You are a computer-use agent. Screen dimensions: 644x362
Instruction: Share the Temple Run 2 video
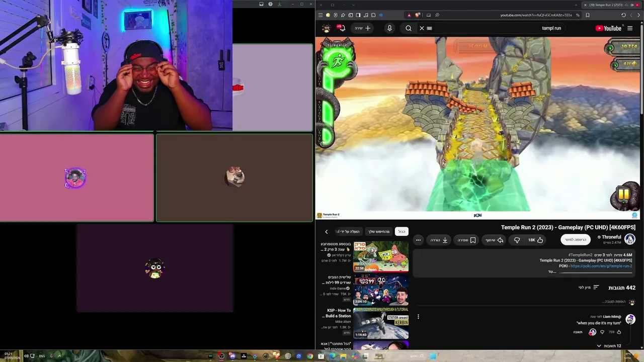tap(494, 240)
